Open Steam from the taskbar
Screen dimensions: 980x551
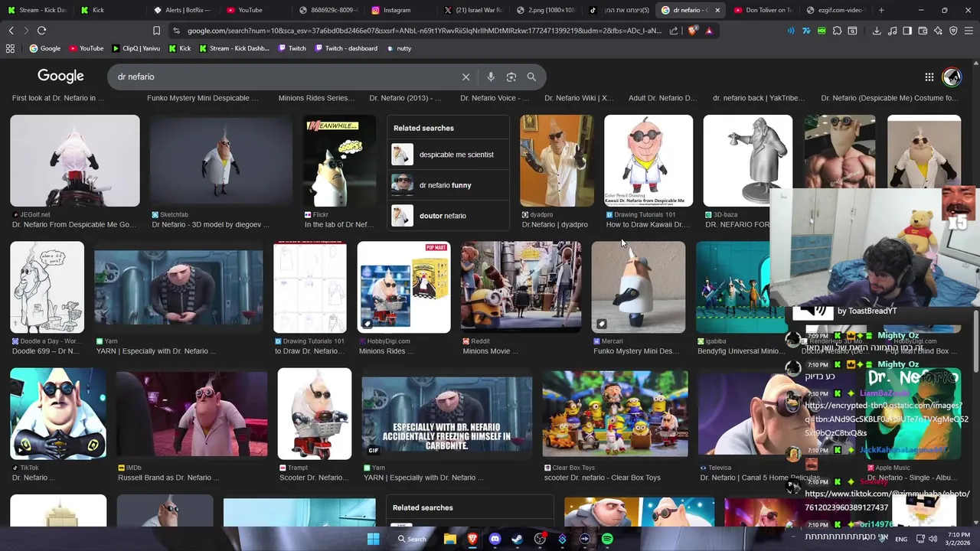tap(518, 539)
